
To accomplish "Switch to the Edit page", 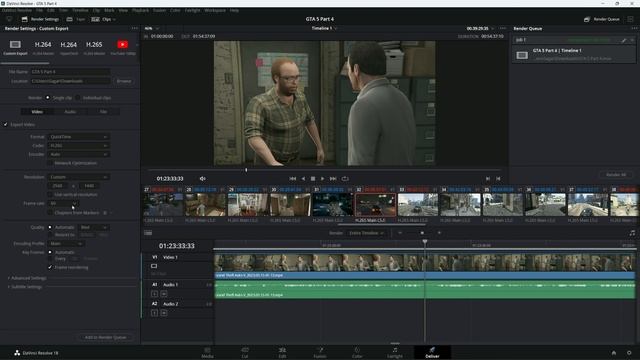I will pyautogui.click(x=282, y=353).
